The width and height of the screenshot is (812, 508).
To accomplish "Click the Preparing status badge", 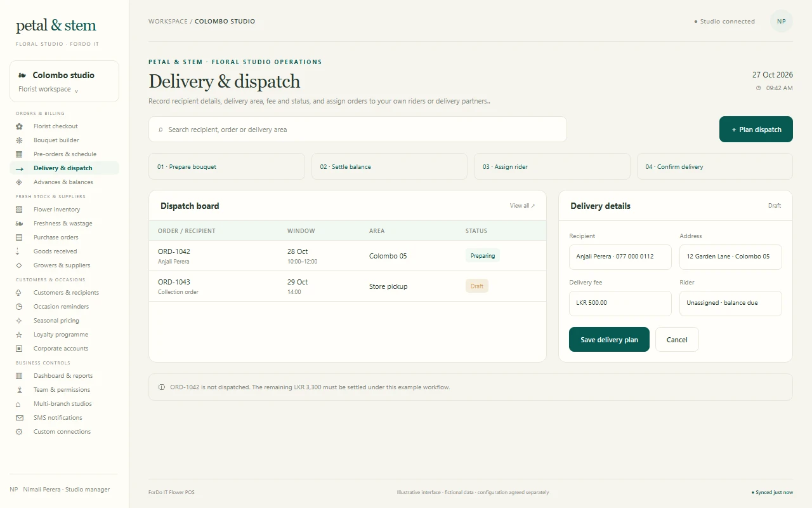I will [x=483, y=256].
